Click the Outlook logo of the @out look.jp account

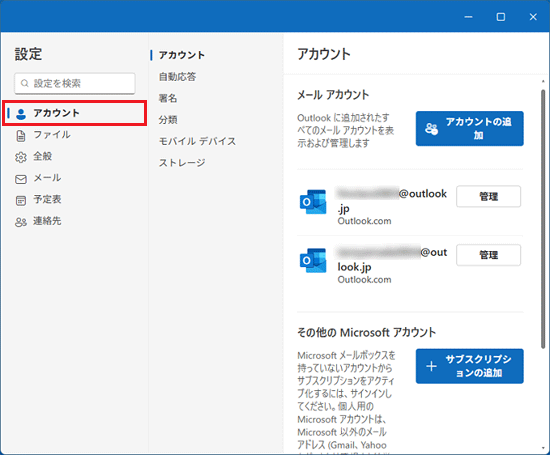click(313, 260)
